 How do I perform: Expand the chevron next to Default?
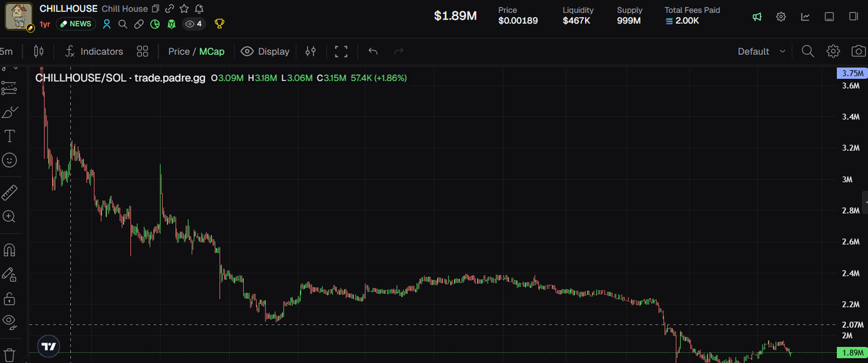[x=783, y=51]
